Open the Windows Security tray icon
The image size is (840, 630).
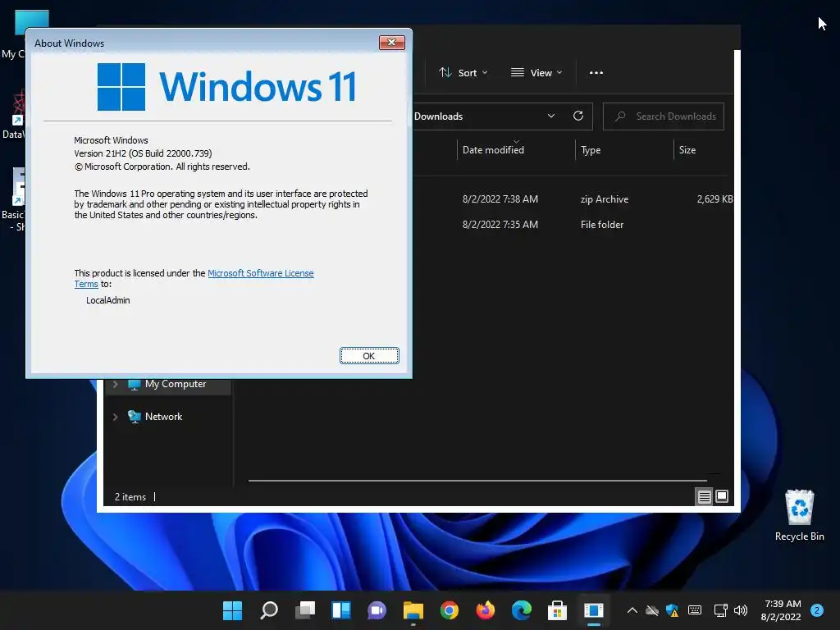tap(673, 610)
